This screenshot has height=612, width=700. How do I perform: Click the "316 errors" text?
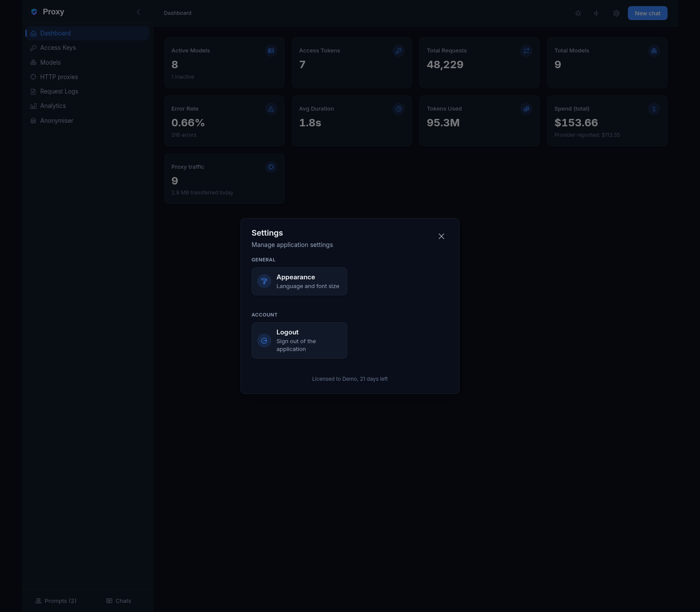[184, 135]
